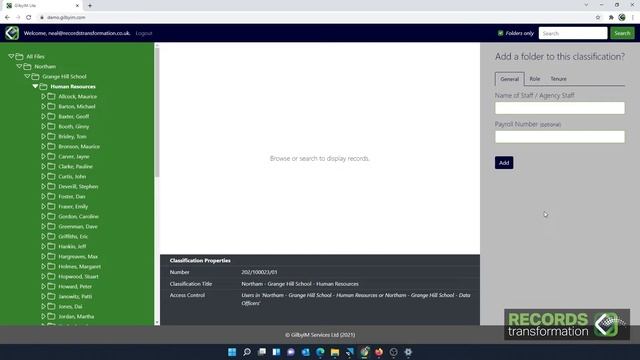Screen dimensions: 640x360
Task: Open the Janowitz, Patti folder
Action: click(75, 296)
